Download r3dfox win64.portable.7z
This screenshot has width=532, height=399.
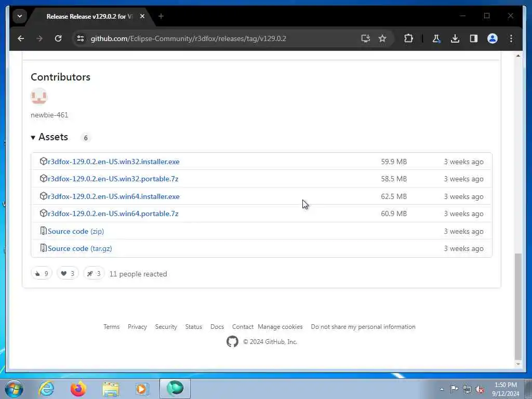(113, 214)
